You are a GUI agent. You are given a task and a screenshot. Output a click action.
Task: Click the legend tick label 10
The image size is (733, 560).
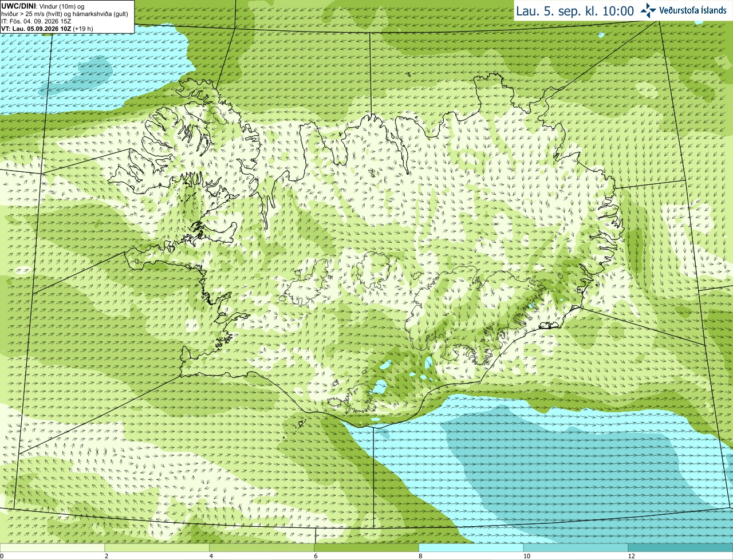(x=526, y=556)
